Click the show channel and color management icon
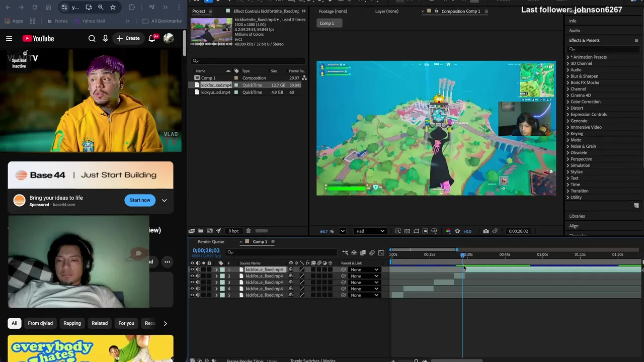The image size is (644, 362). click(448, 231)
